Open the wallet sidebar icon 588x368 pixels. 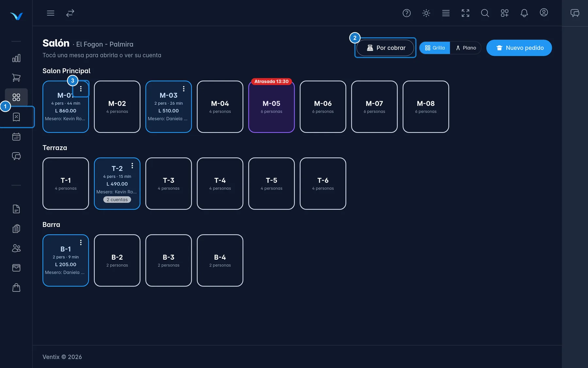tap(16, 268)
